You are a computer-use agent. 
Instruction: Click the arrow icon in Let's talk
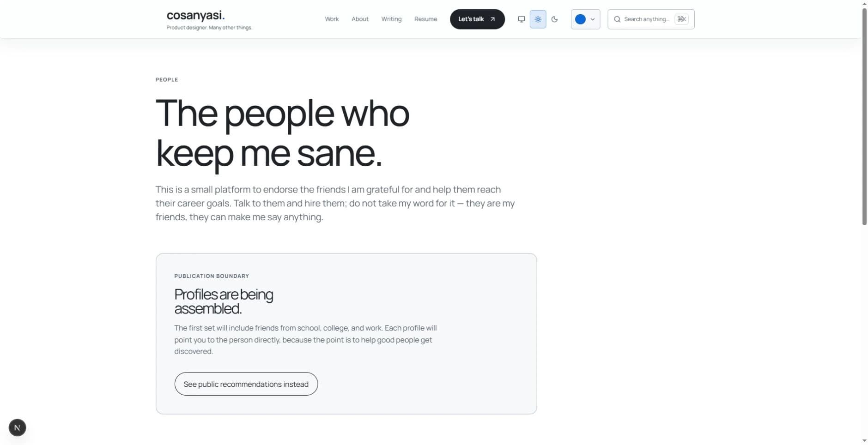coord(492,19)
